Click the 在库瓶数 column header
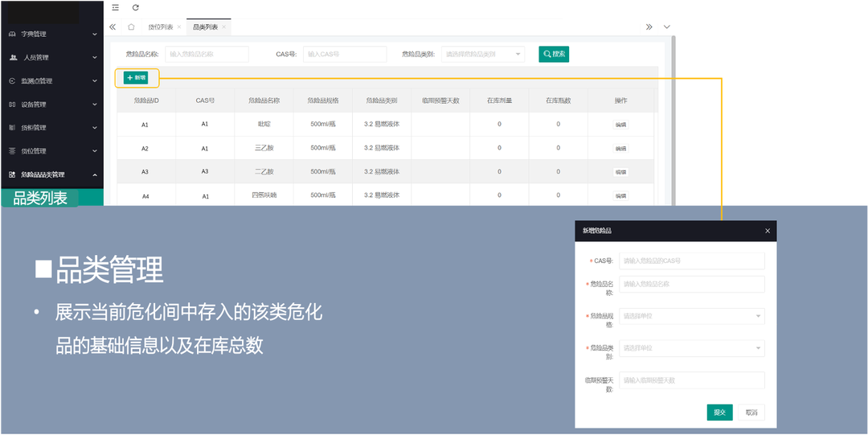Image resolution: width=868 pixels, height=435 pixels. (x=558, y=101)
